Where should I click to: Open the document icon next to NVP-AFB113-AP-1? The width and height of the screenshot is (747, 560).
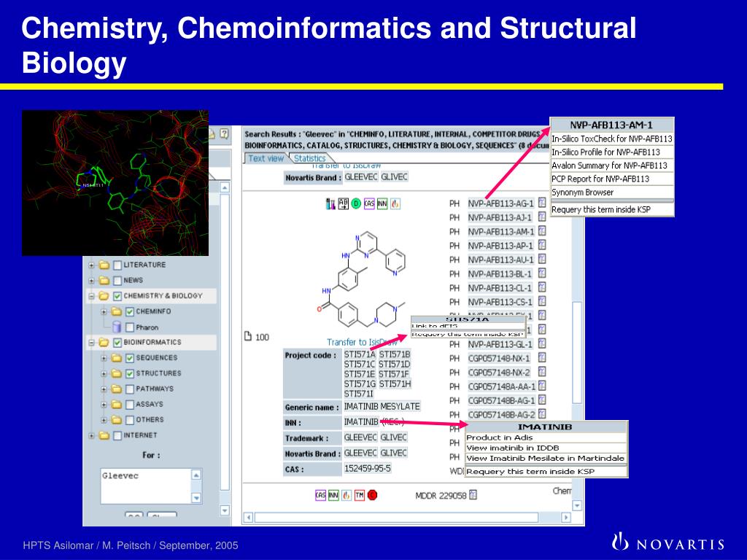click(x=542, y=245)
